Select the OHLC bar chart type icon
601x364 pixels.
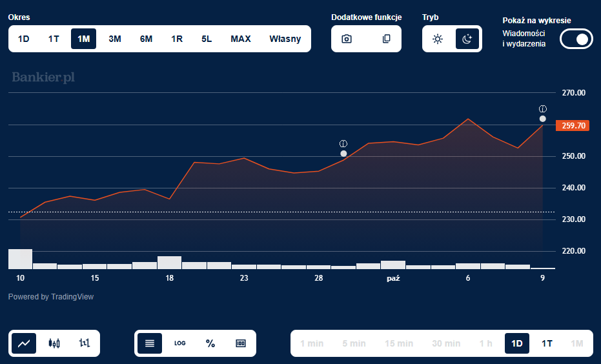85,343
